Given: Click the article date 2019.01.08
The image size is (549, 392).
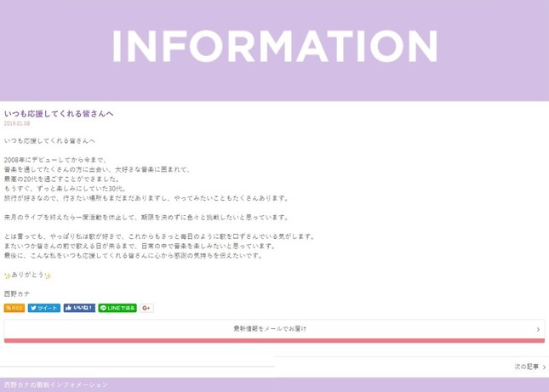Looking at the screenshot, I should 16,123.
